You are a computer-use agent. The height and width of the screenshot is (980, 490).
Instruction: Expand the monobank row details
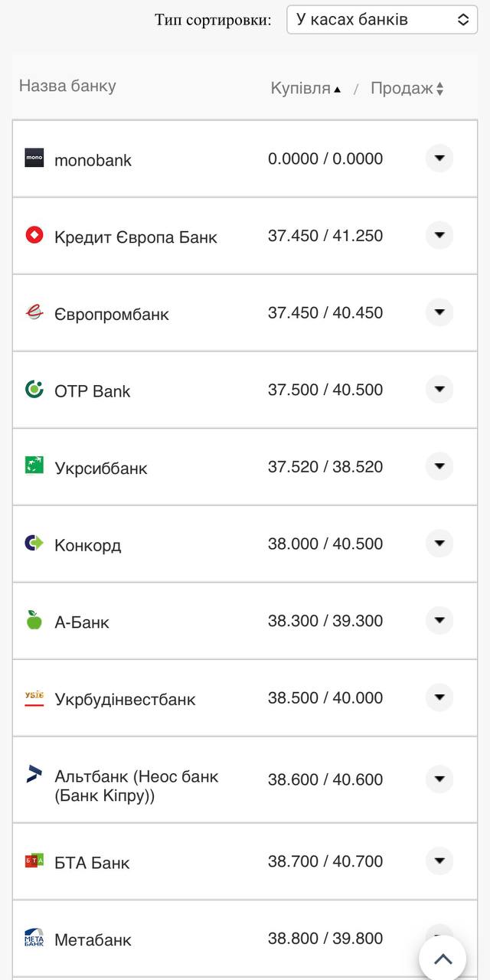click(x=439, y=158)
